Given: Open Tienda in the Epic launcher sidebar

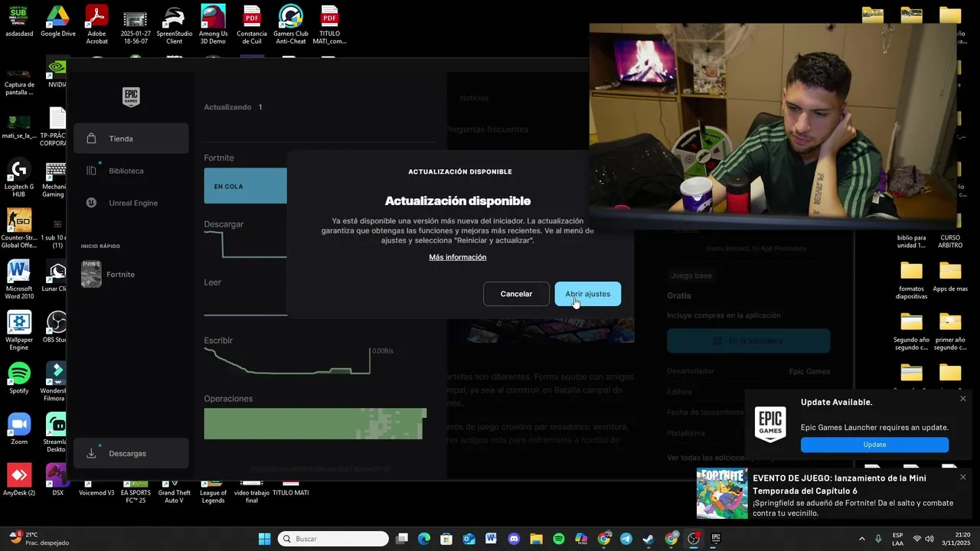Looking at the screenshot, I should pos(131,139).
